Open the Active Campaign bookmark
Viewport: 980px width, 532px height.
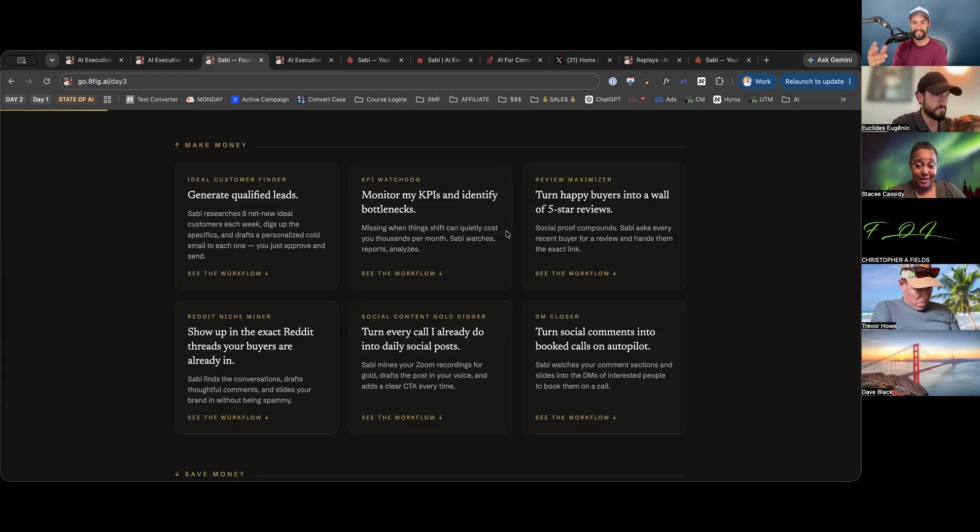(260, 100)
